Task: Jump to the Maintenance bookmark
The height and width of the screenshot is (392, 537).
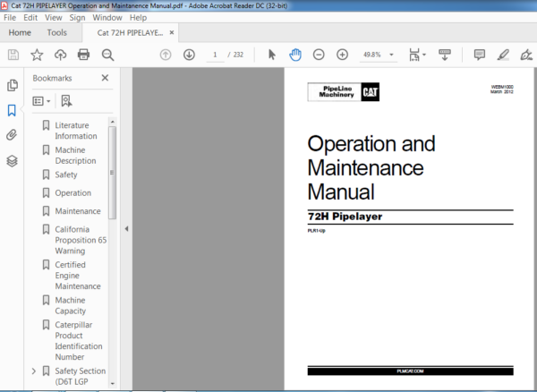Action: (78, 211)
